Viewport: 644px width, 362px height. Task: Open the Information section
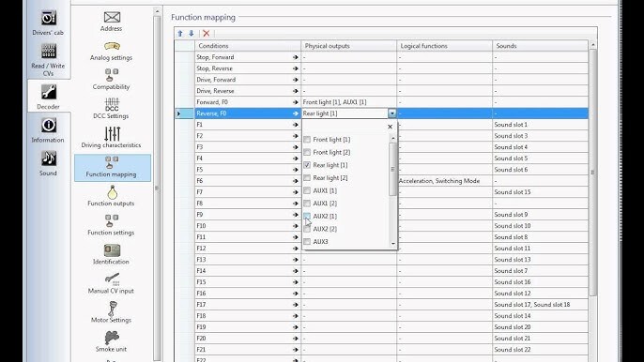pyautogui.click(x=48, y=130)
